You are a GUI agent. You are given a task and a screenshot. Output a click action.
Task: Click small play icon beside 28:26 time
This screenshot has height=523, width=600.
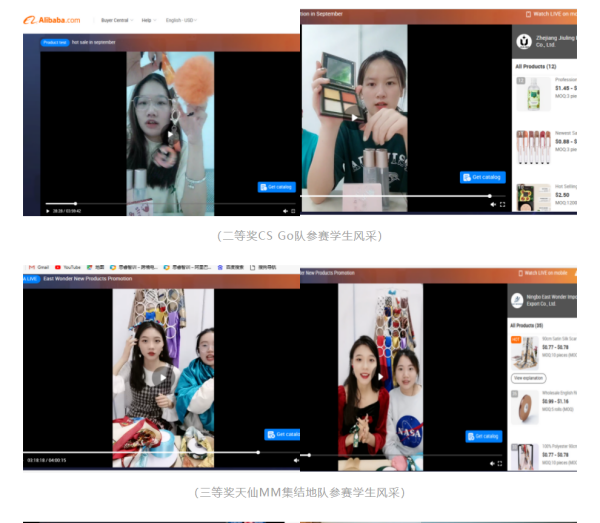coord(47,211)
